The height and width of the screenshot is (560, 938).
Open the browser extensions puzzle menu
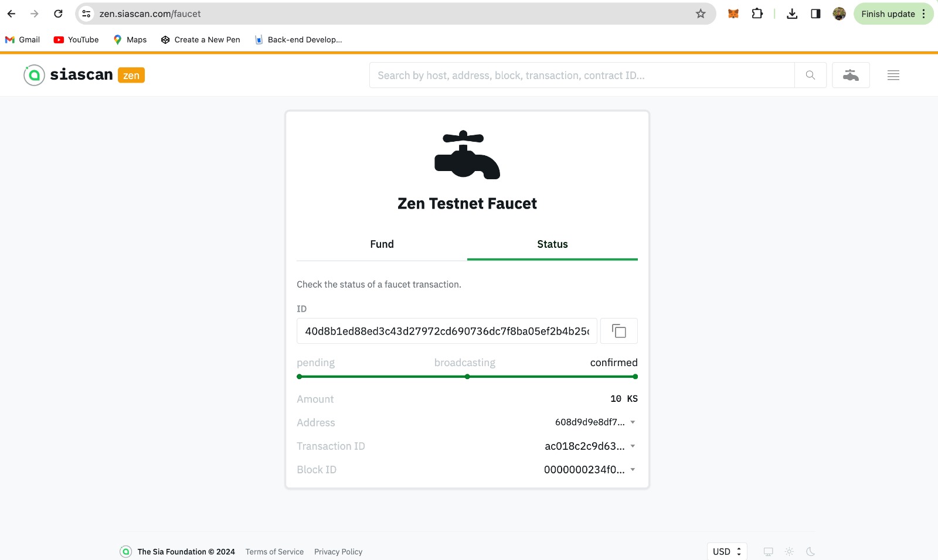coord(757,13)
